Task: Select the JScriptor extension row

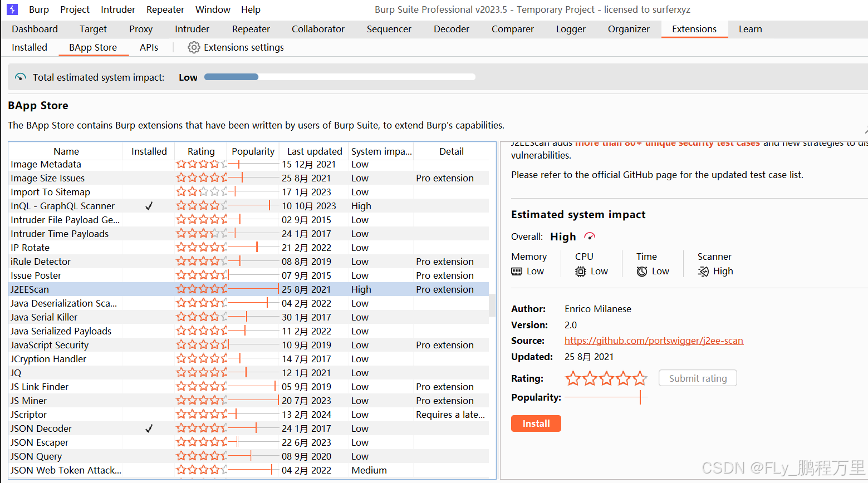Action: click(x=249, y=415)
